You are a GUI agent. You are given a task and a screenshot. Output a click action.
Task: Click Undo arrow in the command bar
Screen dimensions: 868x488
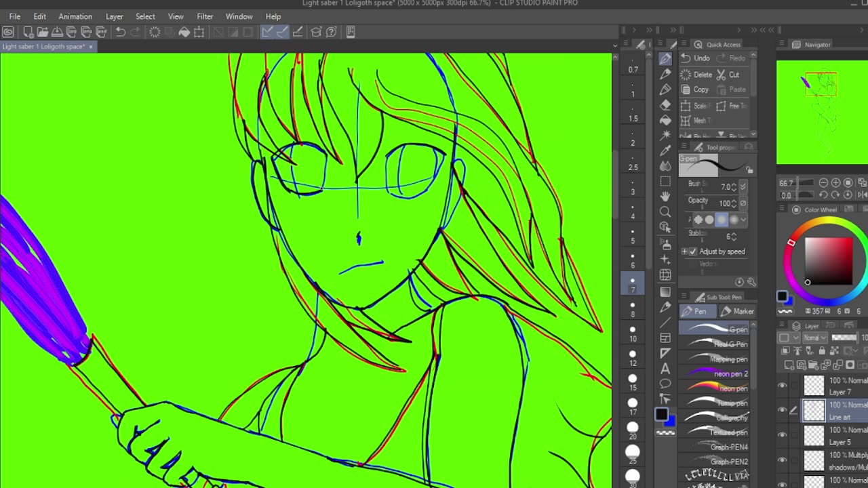coord(121,32)
